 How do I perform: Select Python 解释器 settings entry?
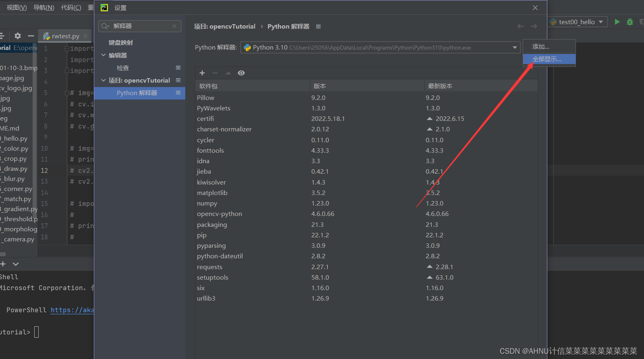(x=140, y=93)
